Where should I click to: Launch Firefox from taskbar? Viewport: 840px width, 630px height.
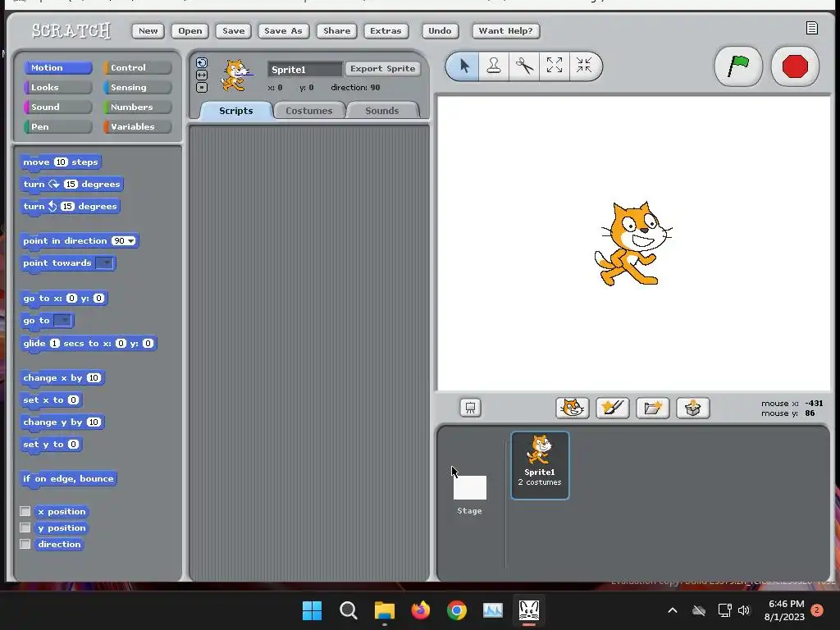pos(421,610)
